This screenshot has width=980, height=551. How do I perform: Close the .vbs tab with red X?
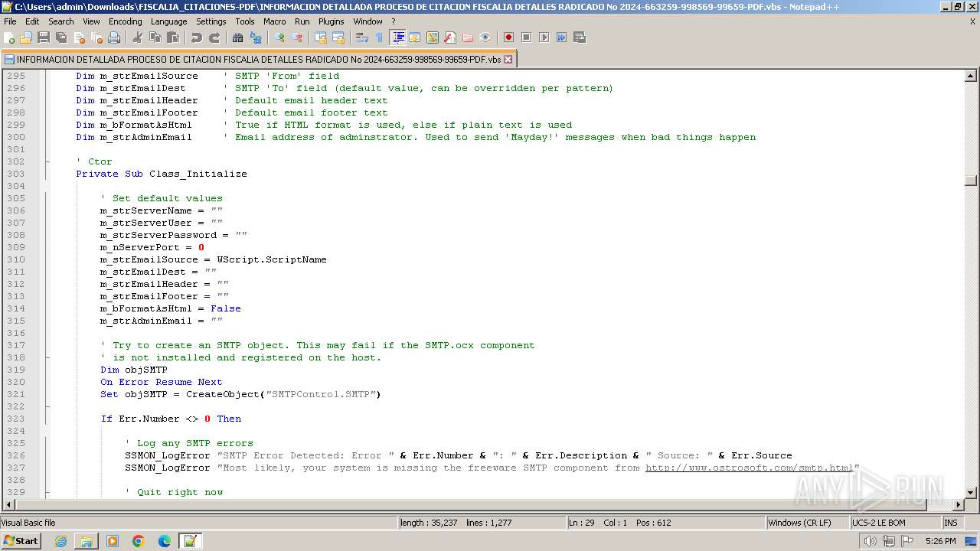tap(508, 59)
